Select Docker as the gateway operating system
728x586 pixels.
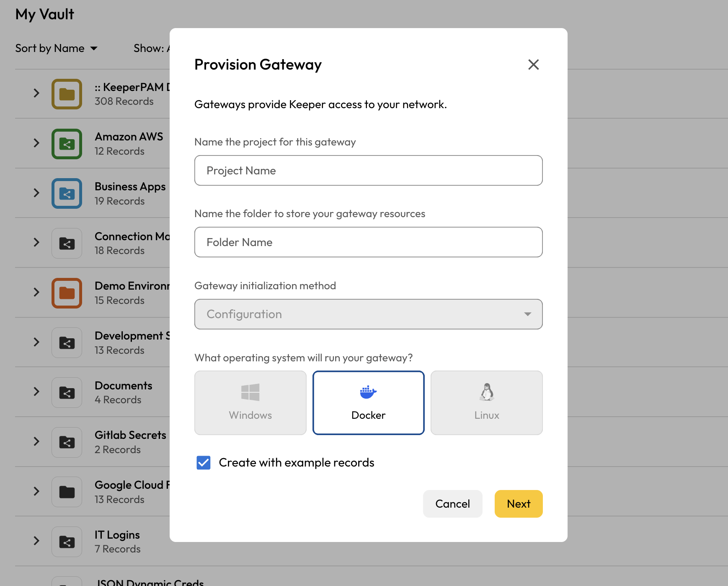368,402
